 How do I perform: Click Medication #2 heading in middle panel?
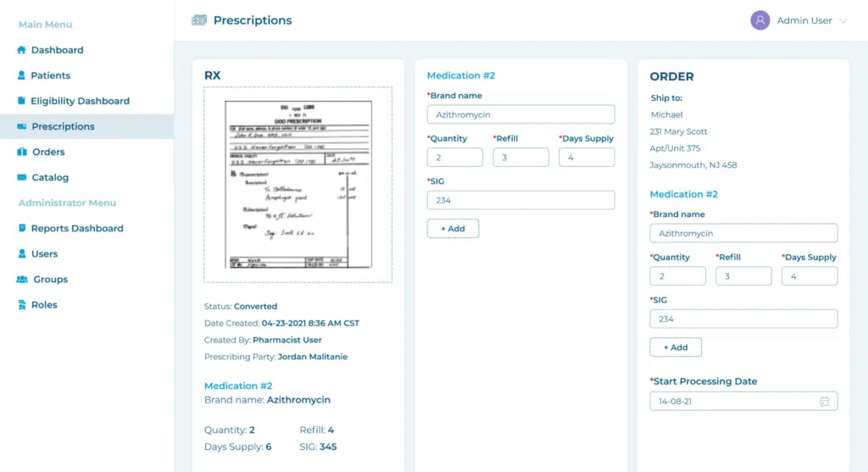[460, 75]
